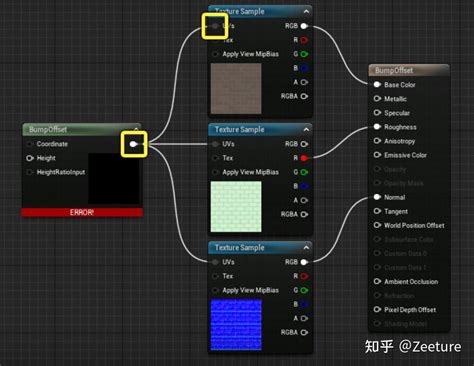Viewport: 474px width, 366px height.
Task: Click Tex pin on blue normal map Texture Sample
Action: point(215,276)
